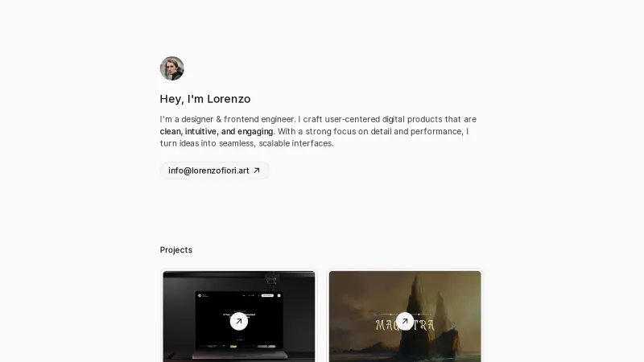Click the white pill button in the mockup's navbar

(x=267, y=295)
